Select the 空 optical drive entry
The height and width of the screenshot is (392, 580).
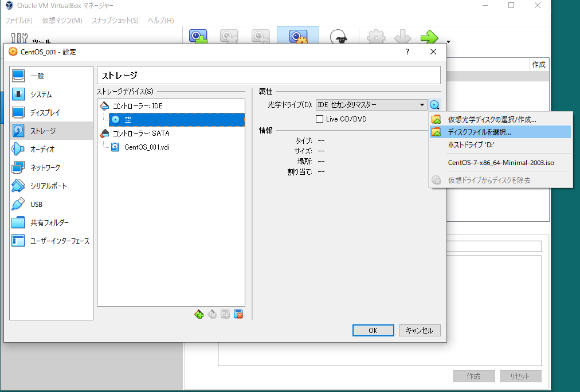[177, 119]
